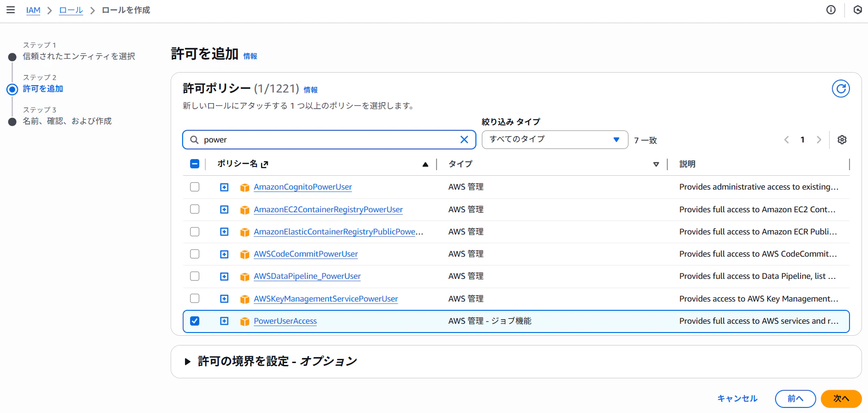
Task: Expand AWSDataPipeline_PowerUser policy details
Action: pyautogui.click(x=224, y=277)
